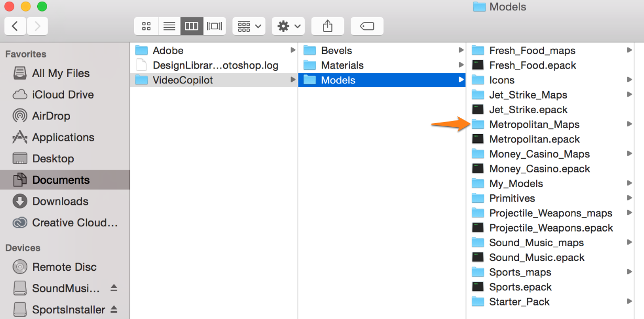
Task: Open the Arrange items dropdown
Action: [249, 26]
